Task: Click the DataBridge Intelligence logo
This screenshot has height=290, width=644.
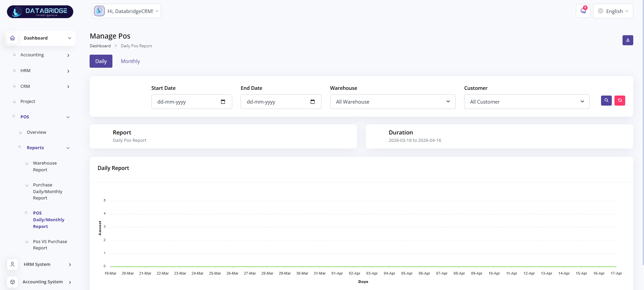Action: click(x=40, y=12)
